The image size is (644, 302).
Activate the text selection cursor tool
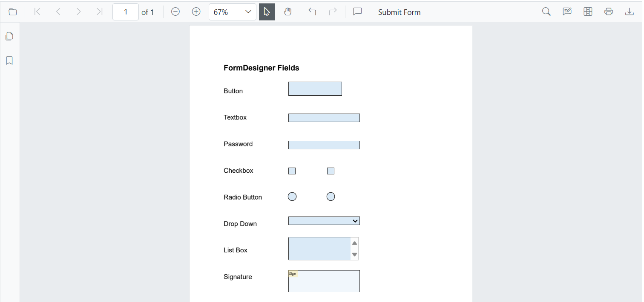click(x=267, y=12)
